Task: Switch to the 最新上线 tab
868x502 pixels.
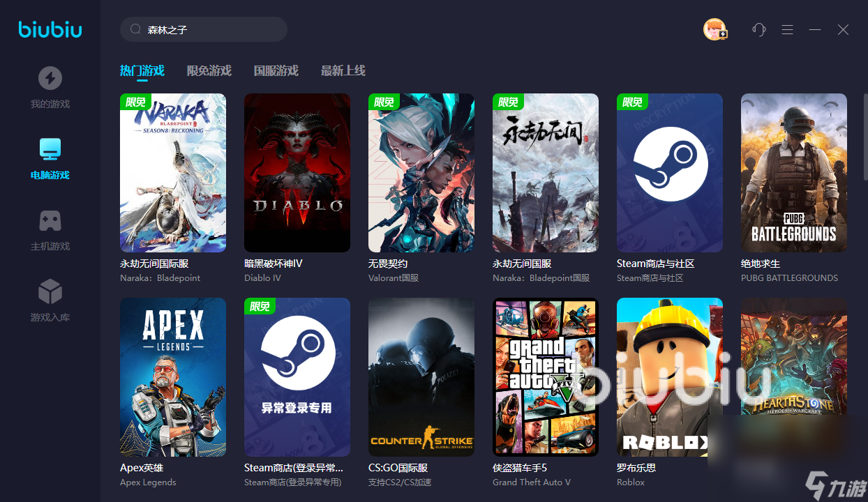Action: click(x=343, y=70)
